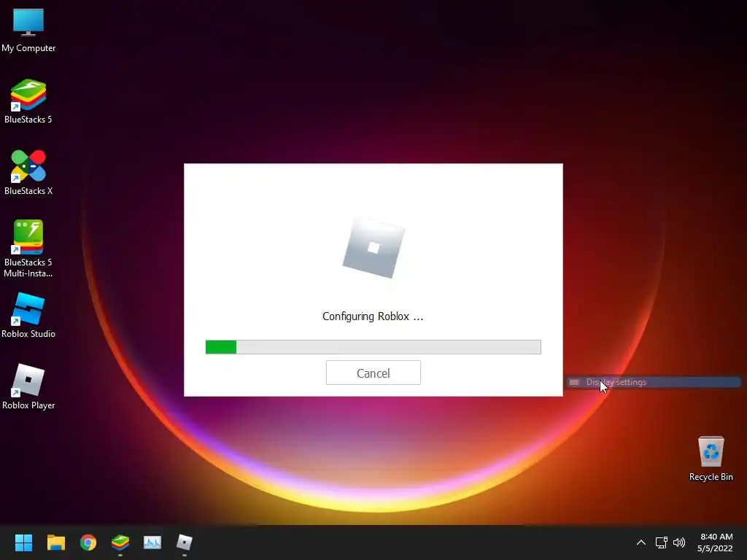Switch to BlueStacks in taskbar
The image size is (747, 560).
(120, 542)
